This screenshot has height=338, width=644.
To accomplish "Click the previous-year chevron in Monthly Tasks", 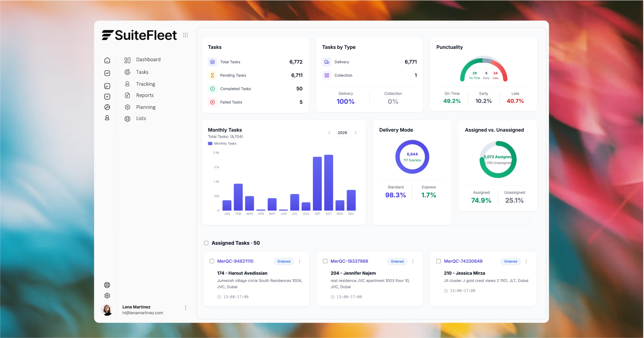I will 329,133.
